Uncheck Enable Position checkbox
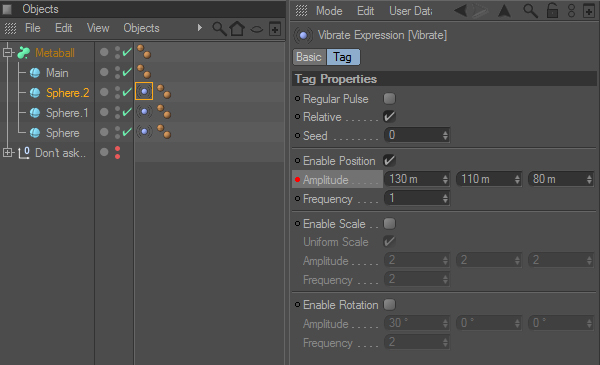 click(390, 161)
